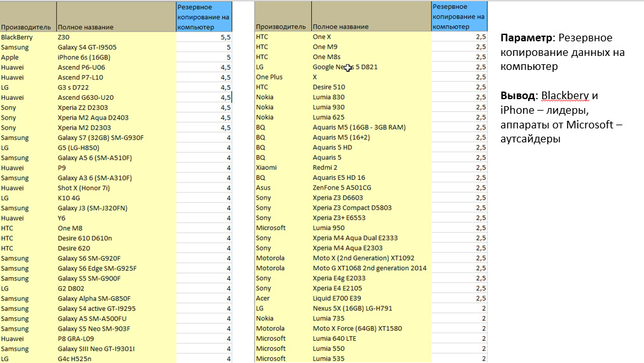Select the G5 (LG-H850) cell
This screenshot has width=644, height=363.
click(x=116, y=147)
